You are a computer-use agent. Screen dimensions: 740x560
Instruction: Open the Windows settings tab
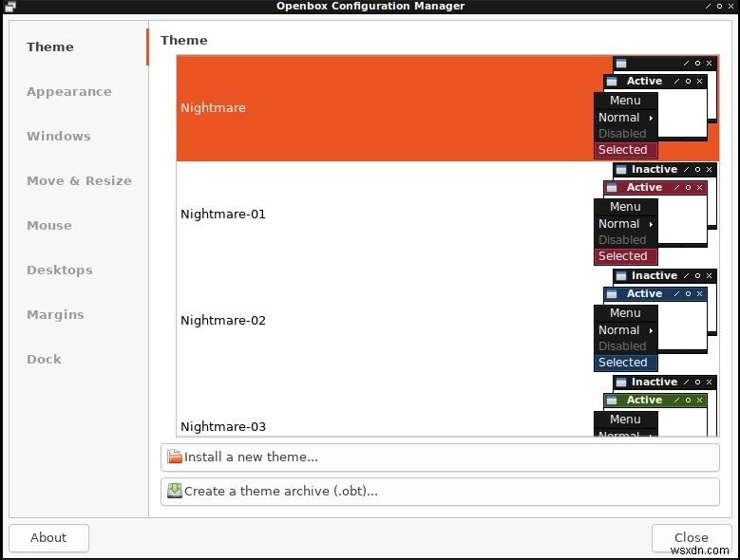tap(78, 137)
